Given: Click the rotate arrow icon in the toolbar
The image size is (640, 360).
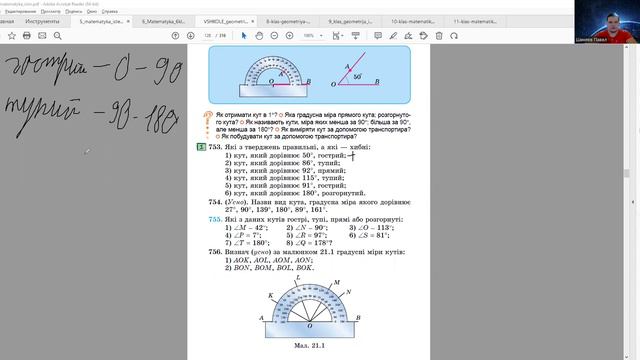Looking at the screenshot, I should pos(454,36).
